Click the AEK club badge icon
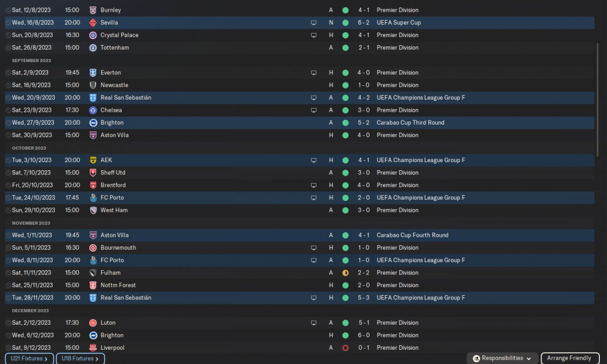The image size is (607, 364). pos(93,160)
